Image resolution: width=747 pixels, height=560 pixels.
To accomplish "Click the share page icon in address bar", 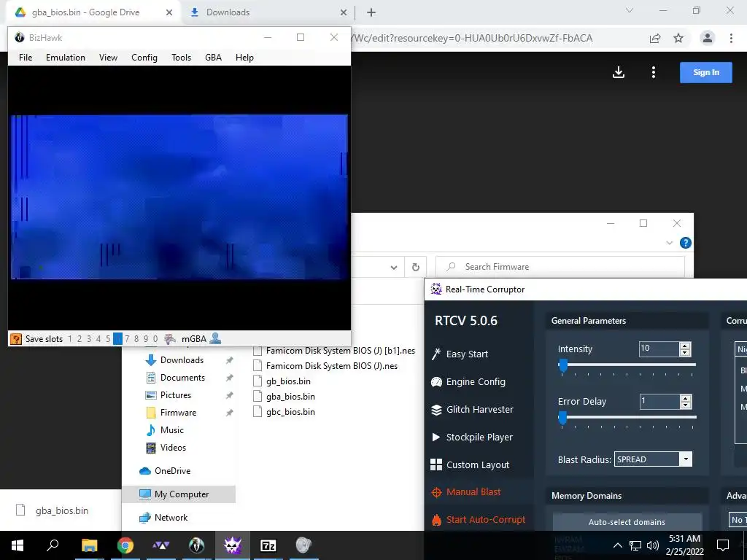I will (655, 39).
